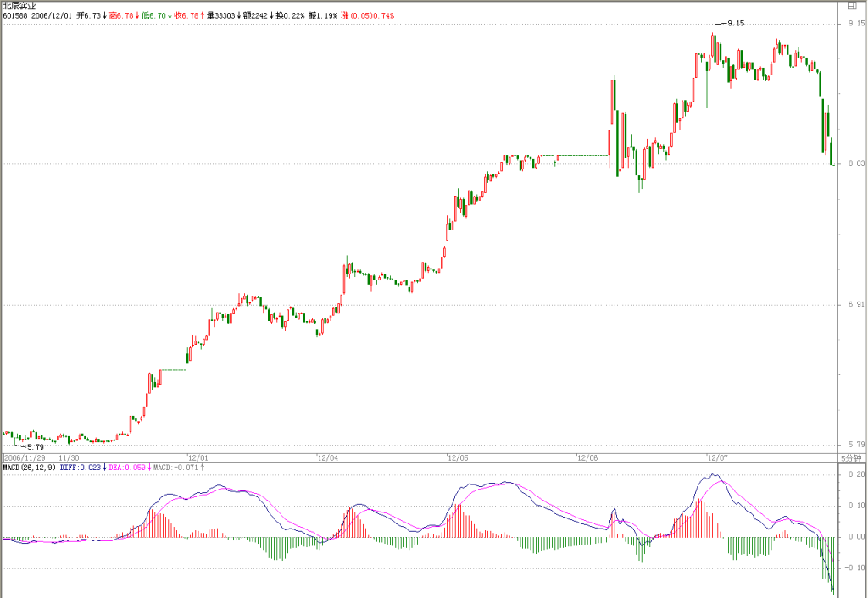
Task: Click the opening price 开6.73
Action: 88,15
